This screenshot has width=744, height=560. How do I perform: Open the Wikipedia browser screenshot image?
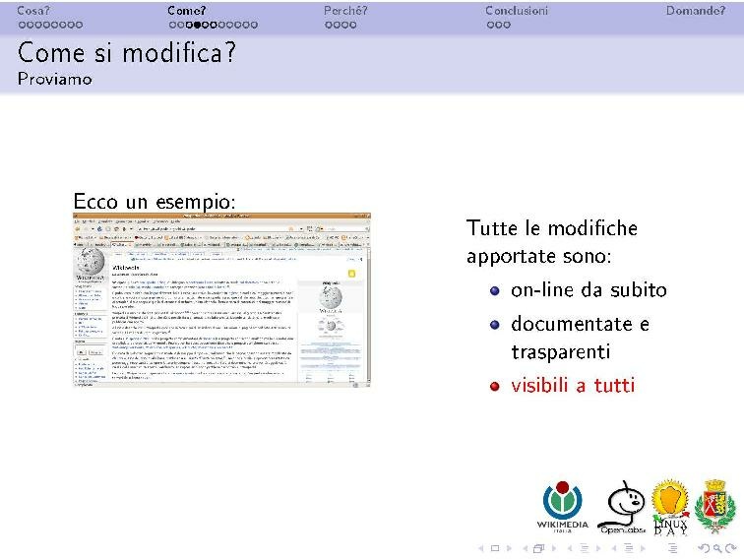pyautogui.click(x=221, y=300)
